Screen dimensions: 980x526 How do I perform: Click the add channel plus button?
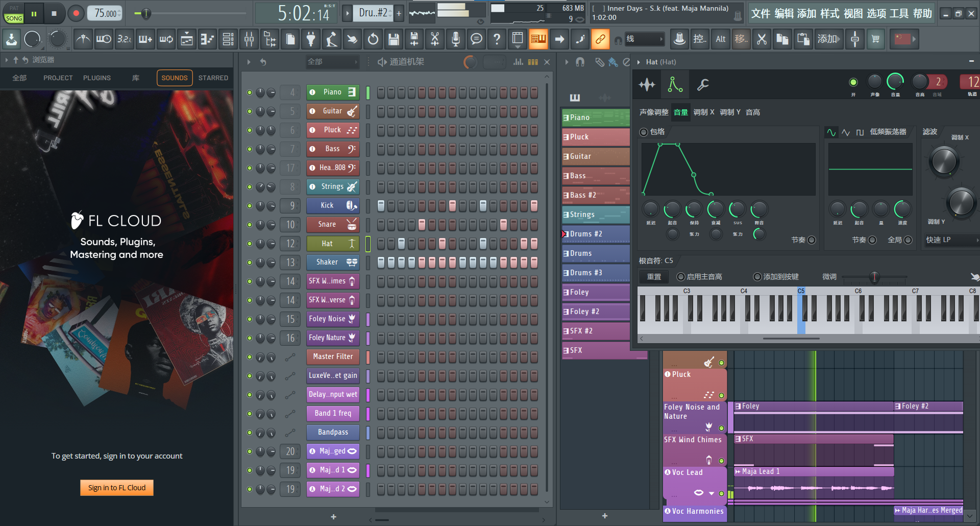(333, 517)
